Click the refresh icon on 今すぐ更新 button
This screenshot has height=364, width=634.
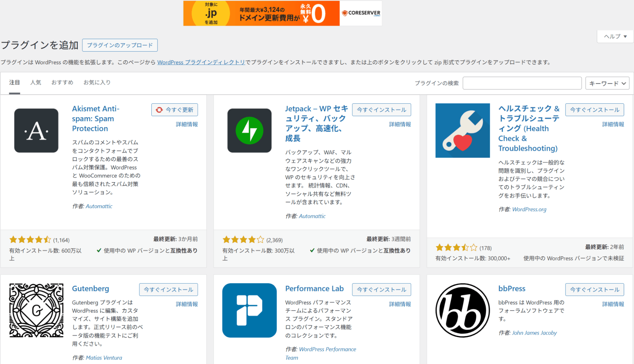159,110
